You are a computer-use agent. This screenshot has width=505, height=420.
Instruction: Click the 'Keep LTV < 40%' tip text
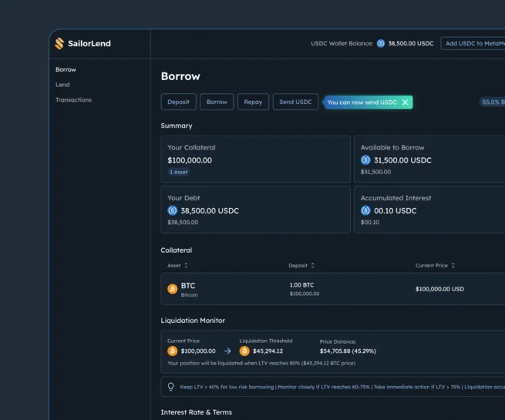(342, 387)
